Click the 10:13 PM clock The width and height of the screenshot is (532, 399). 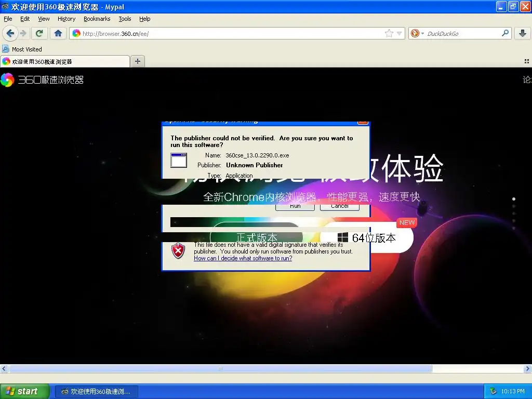(513, 391)
